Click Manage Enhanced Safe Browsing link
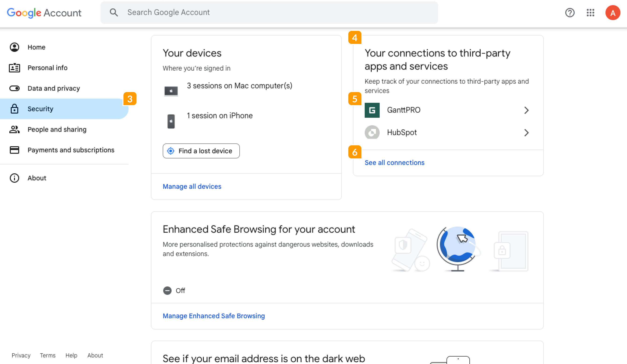This screenshot has height=364, width=627. click(214, 316)
